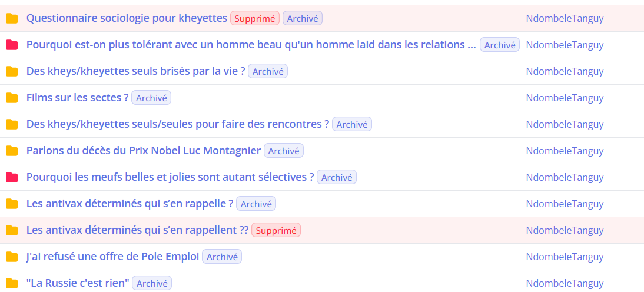The height and width of the screenshot is (292, 644).
Task: Click folder icon beside Luc Montagnier topic
Action: pos(12,151)
